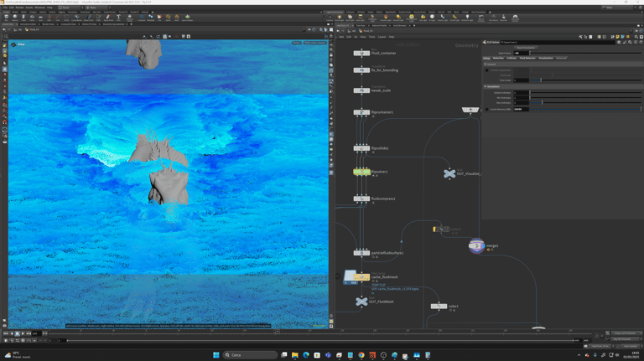This screenshot has width=644, height=361.
Task: Select the Circle shelf tool
Action: point(66,18)
